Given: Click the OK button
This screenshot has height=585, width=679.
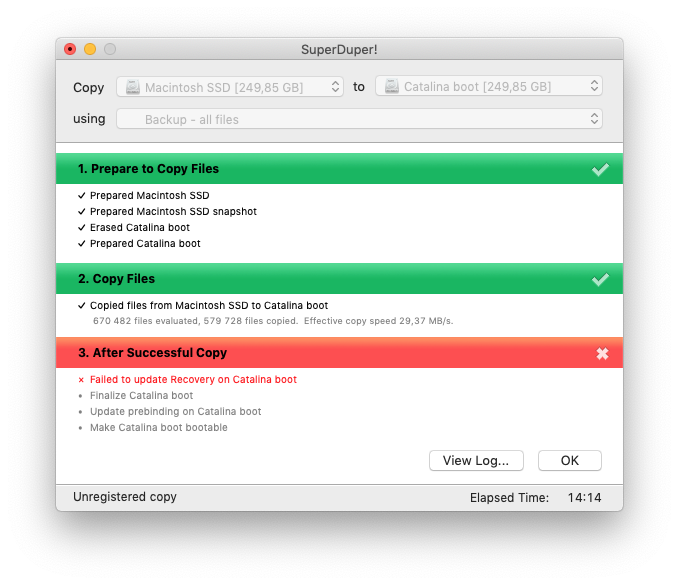Looking at the screenshot, I should [x=570, y=460].
